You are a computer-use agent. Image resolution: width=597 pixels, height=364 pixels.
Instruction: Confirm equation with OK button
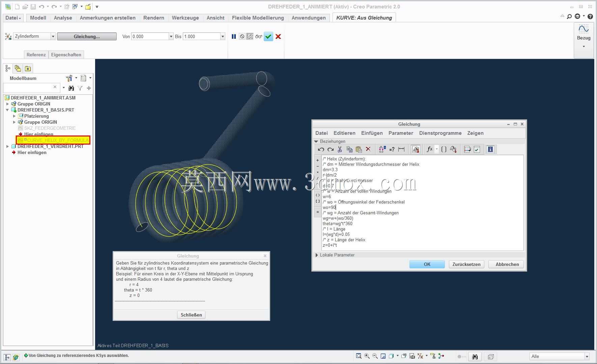click(427, 264)
